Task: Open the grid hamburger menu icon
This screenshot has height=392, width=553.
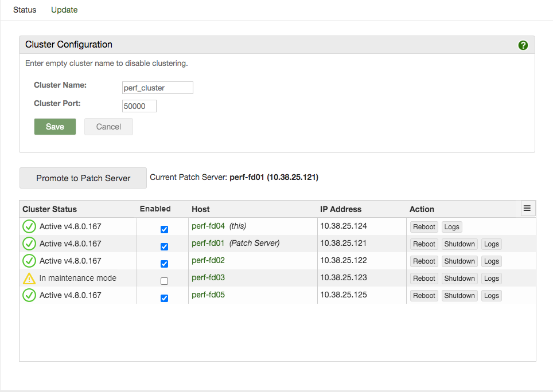Action: (528, 208)
